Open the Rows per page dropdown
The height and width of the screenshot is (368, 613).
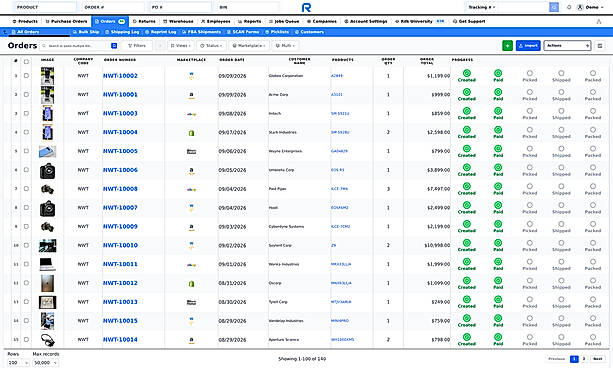click(x=18, y=363)
